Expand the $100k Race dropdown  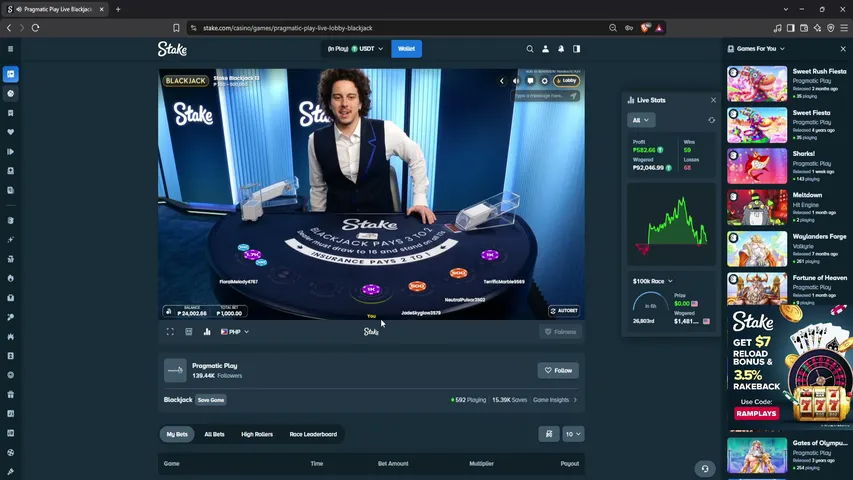pos(653,281)
